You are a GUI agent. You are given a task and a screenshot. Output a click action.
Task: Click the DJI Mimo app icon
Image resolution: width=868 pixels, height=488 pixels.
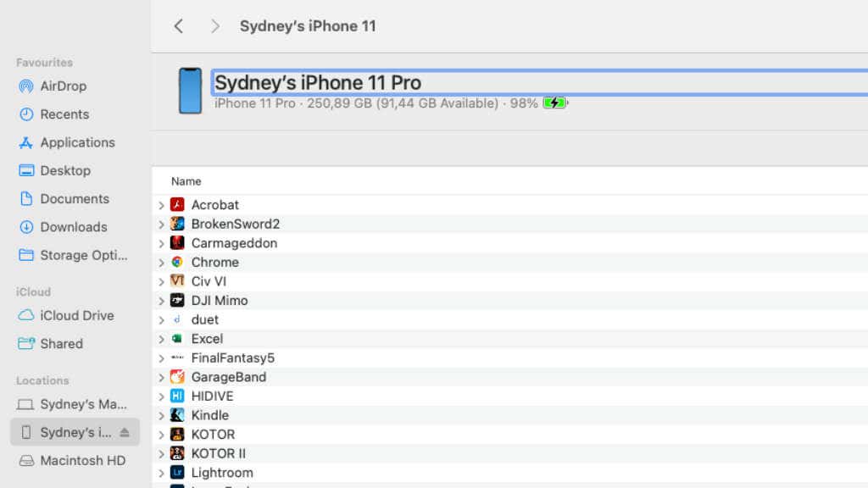coord(177,301)
